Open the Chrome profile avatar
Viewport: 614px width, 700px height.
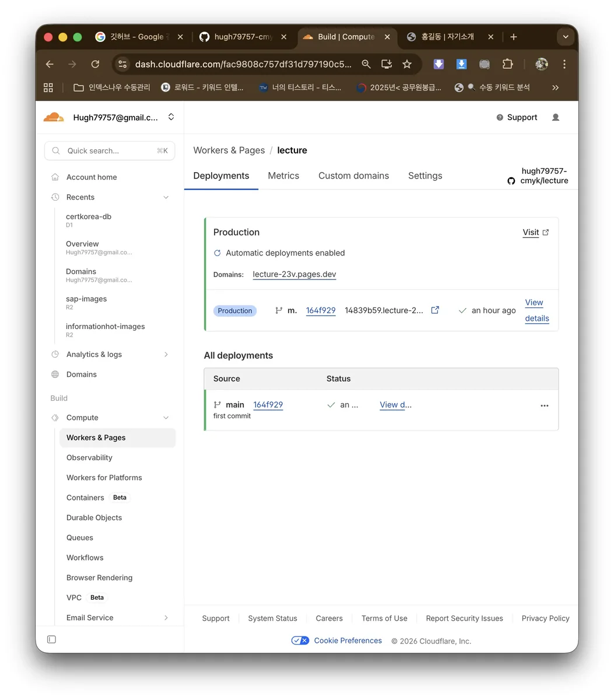coord(542,64)
